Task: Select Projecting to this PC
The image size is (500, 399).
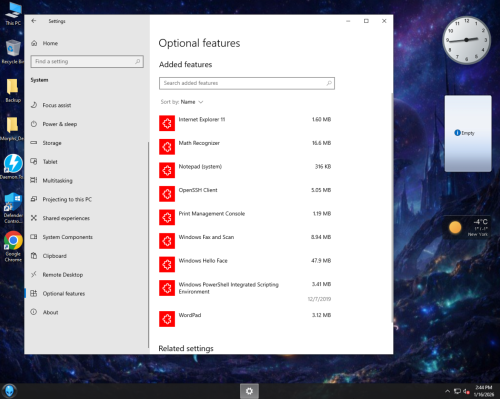Action: tap(86, 199)
